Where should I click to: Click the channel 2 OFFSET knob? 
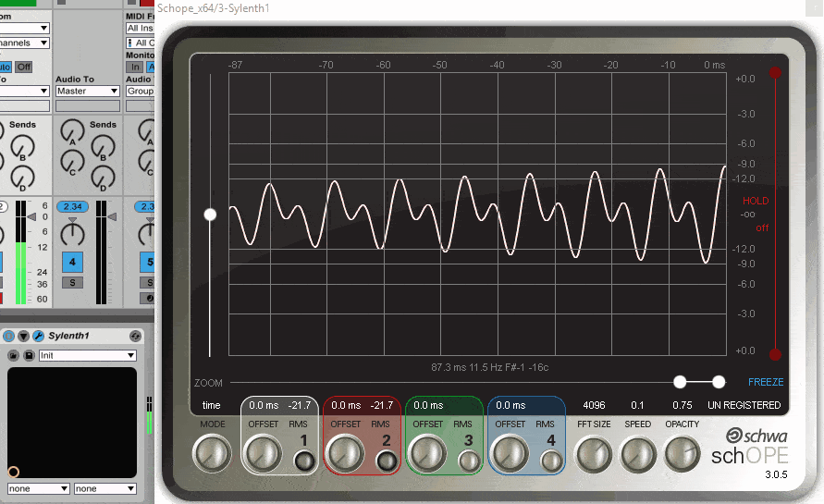click(345, 453)
